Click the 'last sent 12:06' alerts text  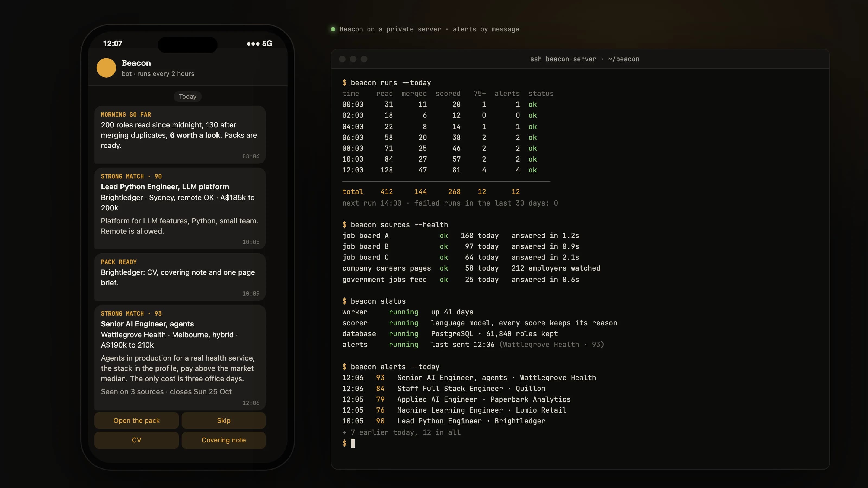tap(463, 345)
